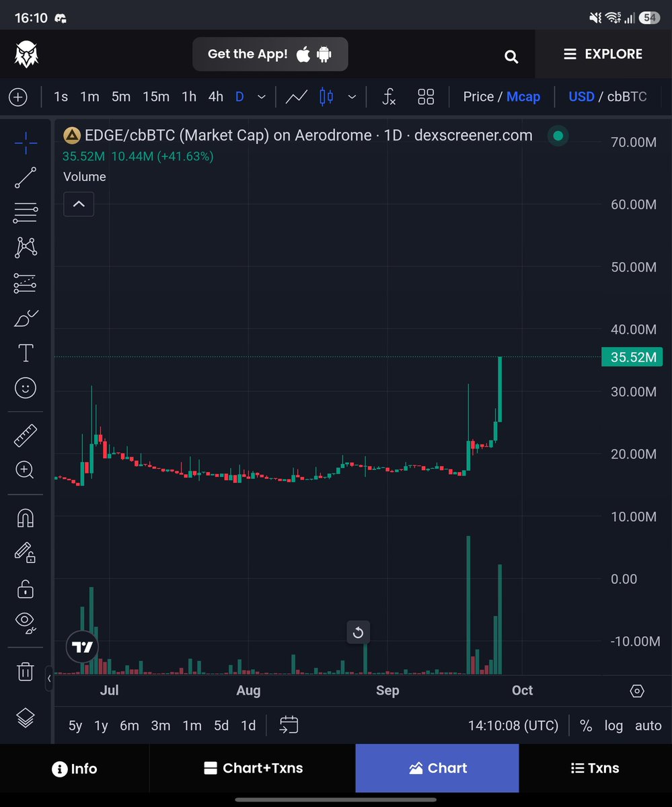
Task: Switch chart to Mcap mode
Action: [x=523, y=97]
